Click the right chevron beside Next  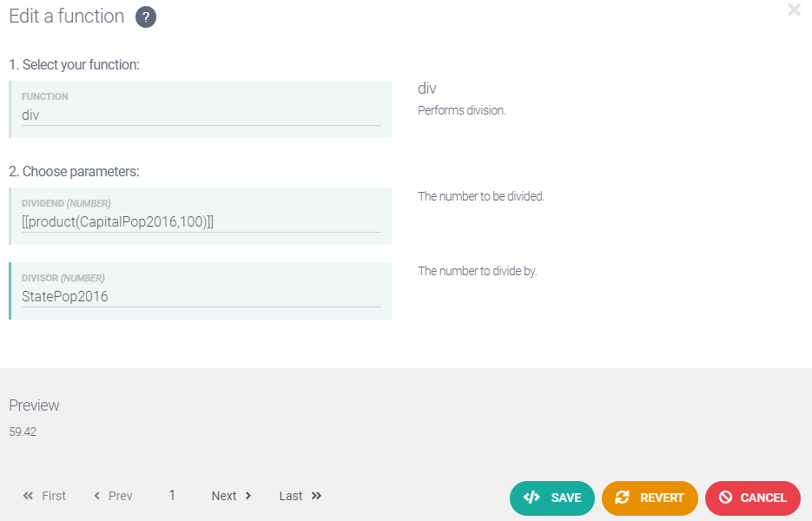coord(248,496)
